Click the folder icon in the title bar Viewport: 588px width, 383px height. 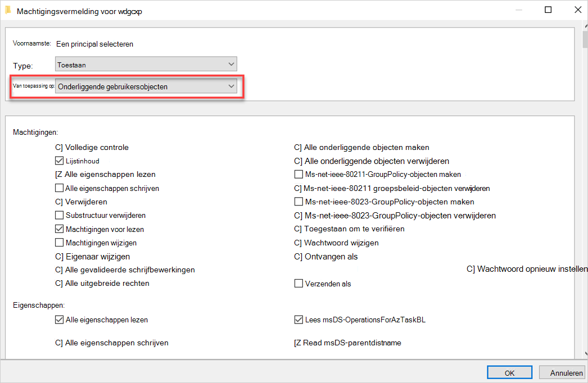pos(8,10)
